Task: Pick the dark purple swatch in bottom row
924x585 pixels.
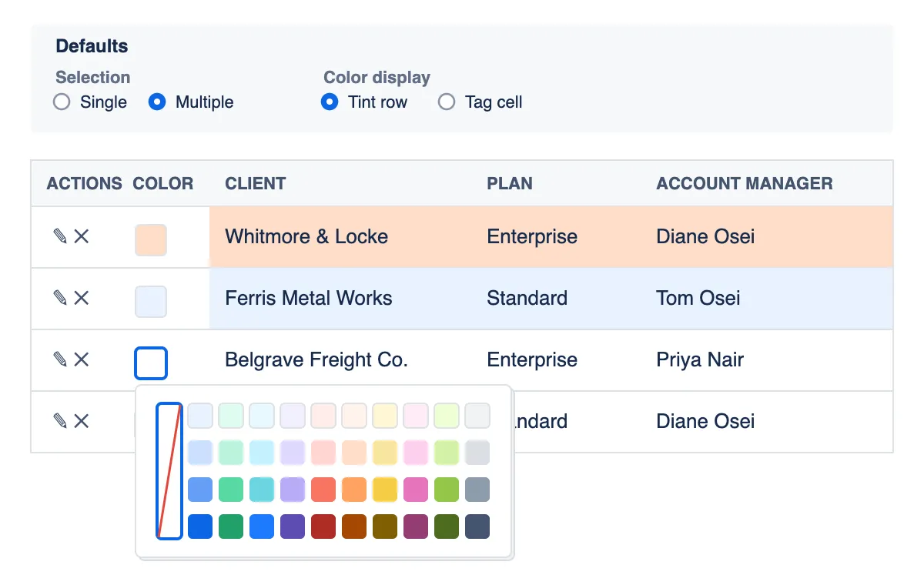Action: click(293, 526)
